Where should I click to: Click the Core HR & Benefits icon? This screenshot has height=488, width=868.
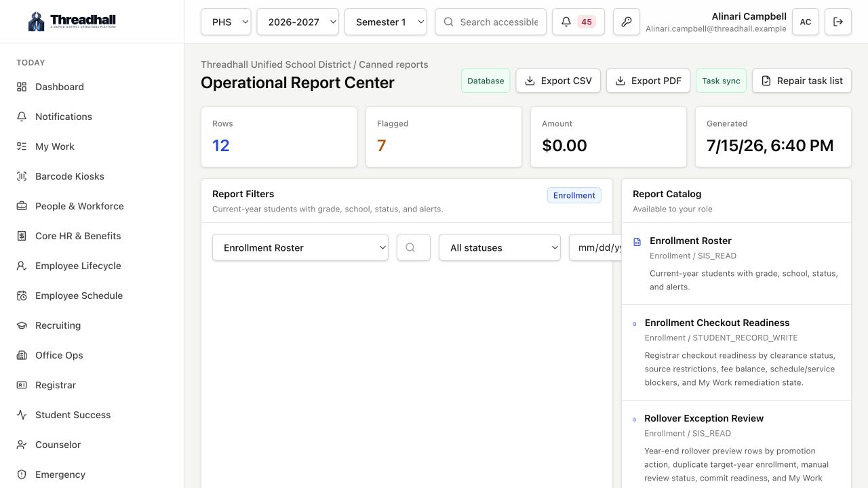tap(22, 236)
